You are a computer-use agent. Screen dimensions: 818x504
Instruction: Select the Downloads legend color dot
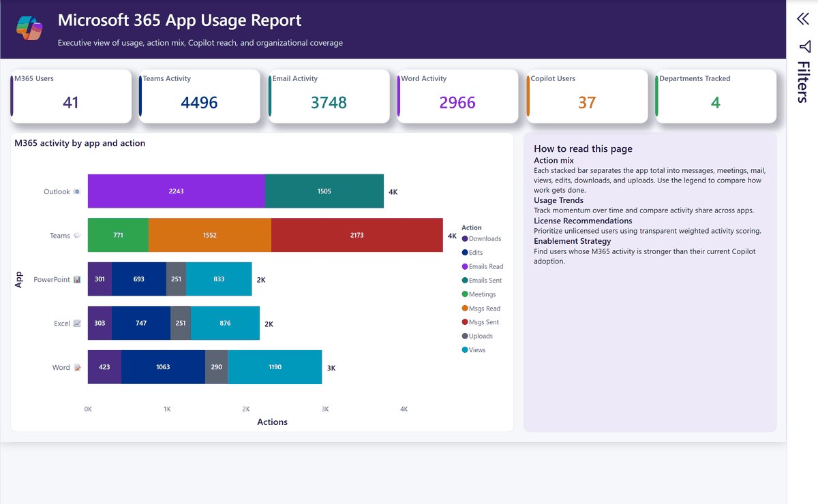pos(465,238)
